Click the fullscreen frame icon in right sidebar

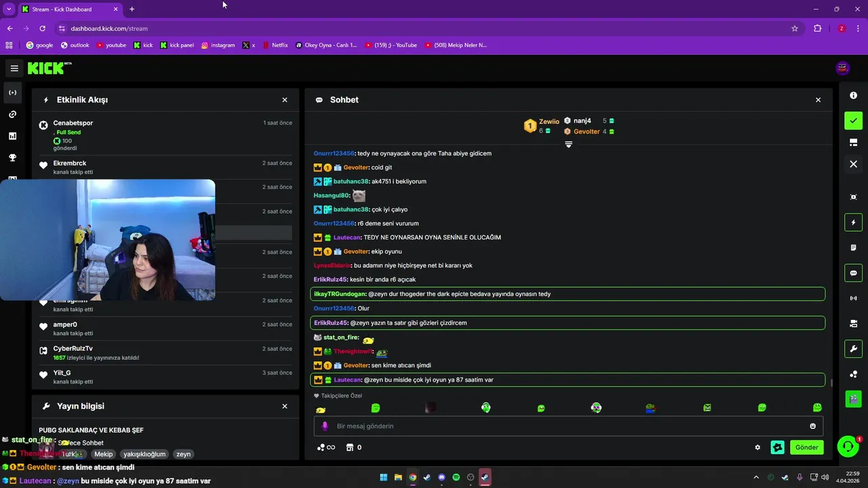pyautogui.click(x=853, y=197)
